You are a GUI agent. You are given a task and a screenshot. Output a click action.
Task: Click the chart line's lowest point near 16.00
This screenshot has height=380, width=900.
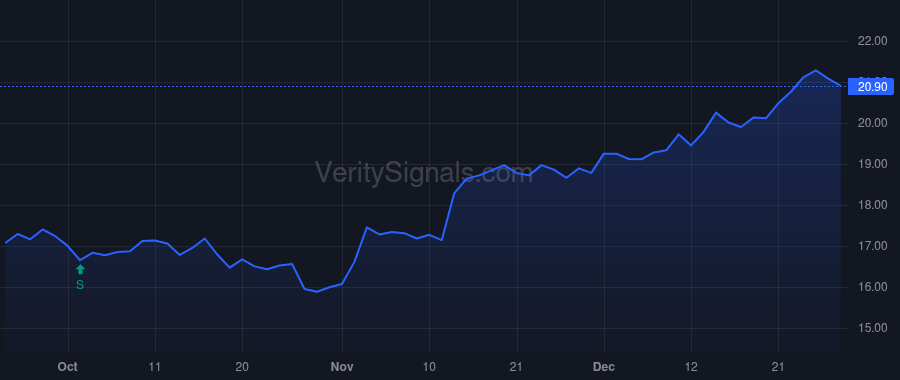pos(317,292)
